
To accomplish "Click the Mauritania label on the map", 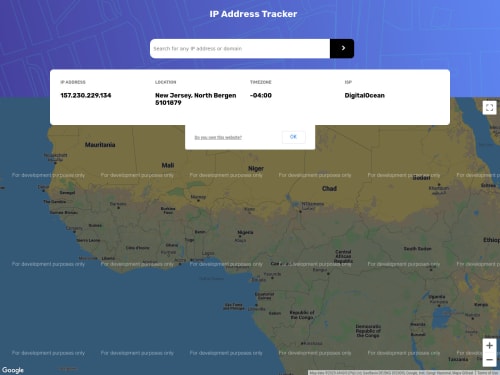I will click(x=100, y=145).
